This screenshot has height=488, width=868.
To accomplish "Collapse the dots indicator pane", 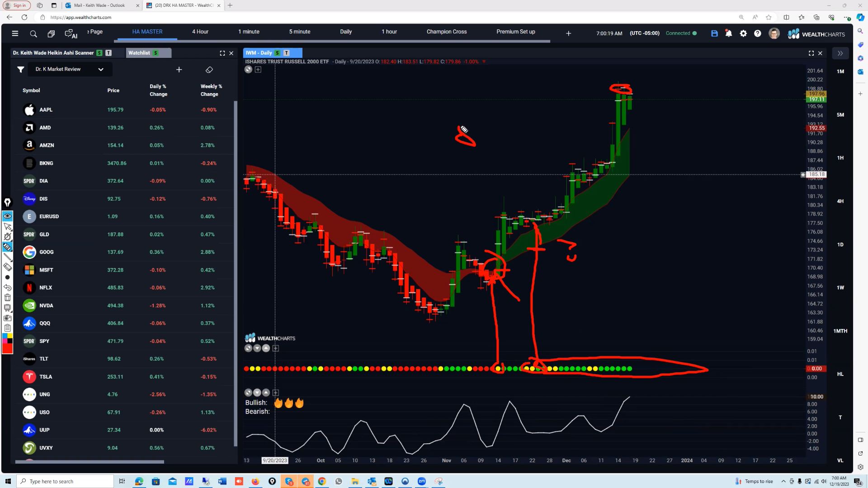I will 248,348.
